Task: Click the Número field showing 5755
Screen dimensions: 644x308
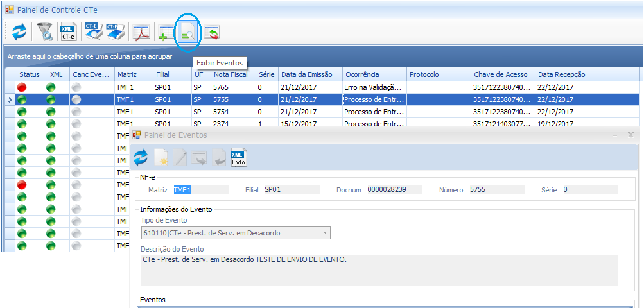Action: [497, 190]
